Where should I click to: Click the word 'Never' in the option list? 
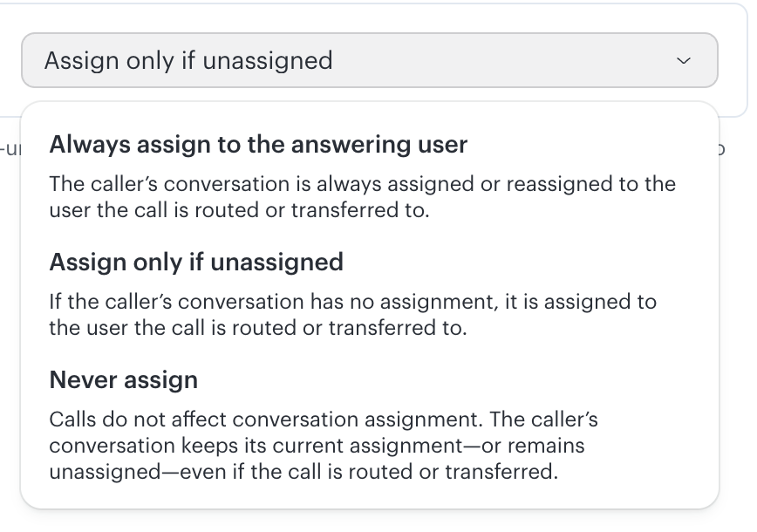[78, 380]
